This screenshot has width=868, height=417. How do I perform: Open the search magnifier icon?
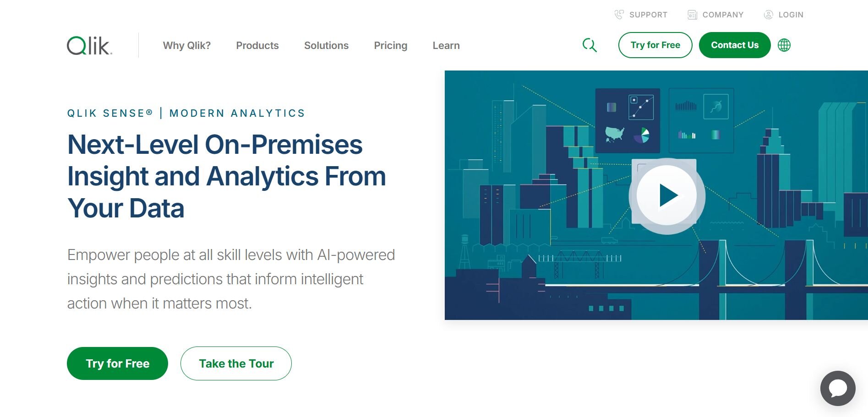pyautogui.click(x=590, y=45)
